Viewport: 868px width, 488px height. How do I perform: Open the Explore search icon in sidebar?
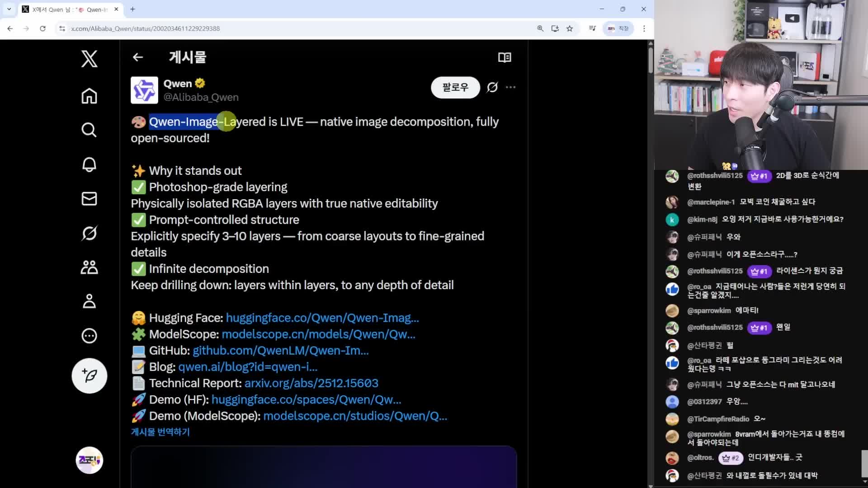[x=89, y=130]
